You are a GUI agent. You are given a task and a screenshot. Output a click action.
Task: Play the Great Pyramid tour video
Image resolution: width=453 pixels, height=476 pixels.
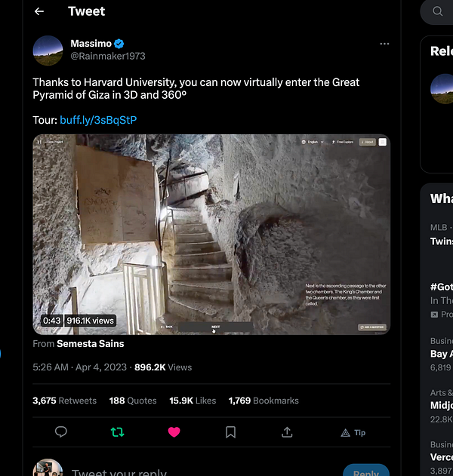(211, 235)
